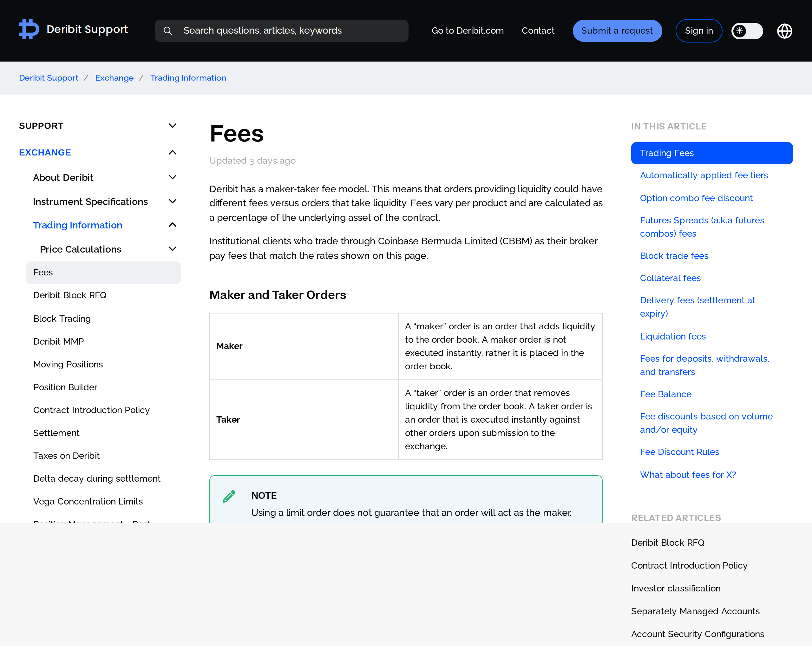812x646 pixels.
Task: Open Price Calculations sidebar label
Action: point(81,249)
